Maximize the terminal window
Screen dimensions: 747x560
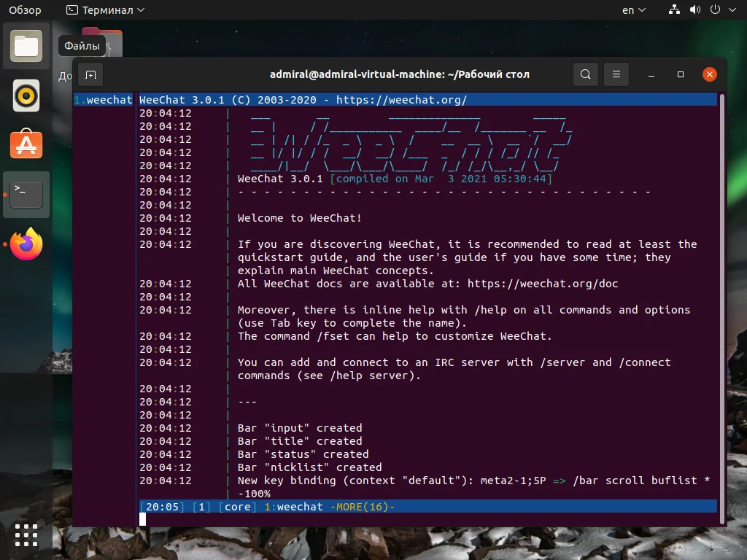681,75
